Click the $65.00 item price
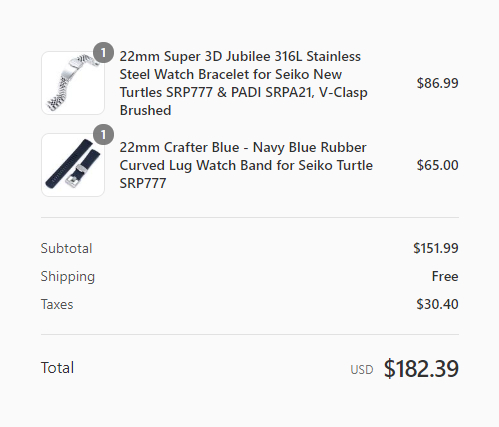Image resolution: width=499 pixels, height=427 pixels. 437,165
